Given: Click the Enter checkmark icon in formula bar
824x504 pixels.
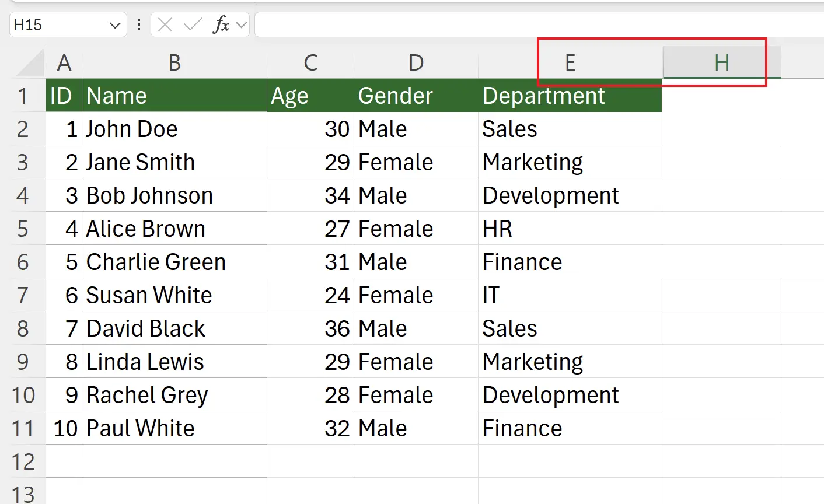Looking at the screenshot, I should (x=192, y=24).
